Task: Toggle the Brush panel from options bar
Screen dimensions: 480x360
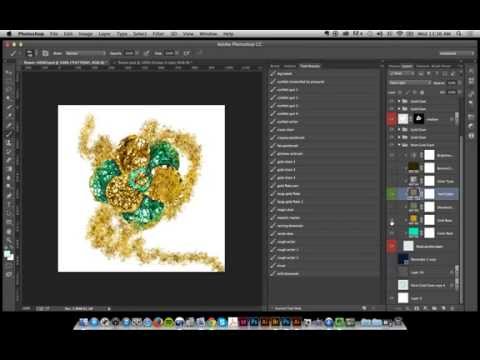Action: point(45,53)
